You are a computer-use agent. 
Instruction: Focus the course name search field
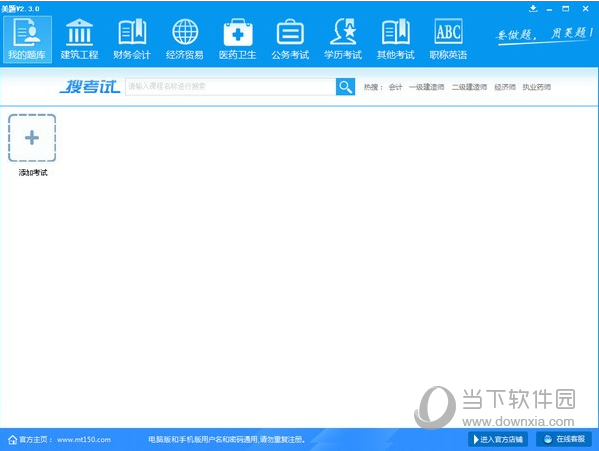pos(231,87)
